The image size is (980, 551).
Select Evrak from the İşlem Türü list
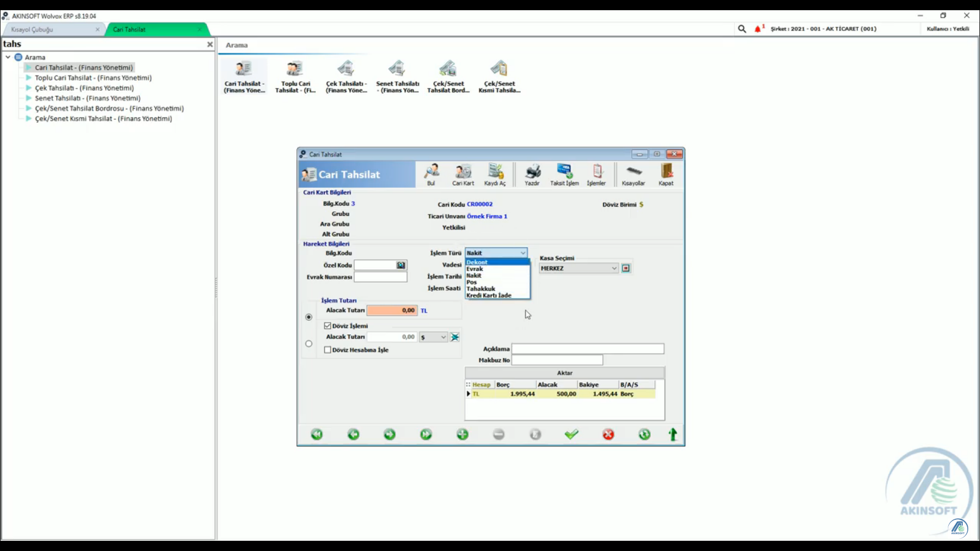[x=497, y=269]
